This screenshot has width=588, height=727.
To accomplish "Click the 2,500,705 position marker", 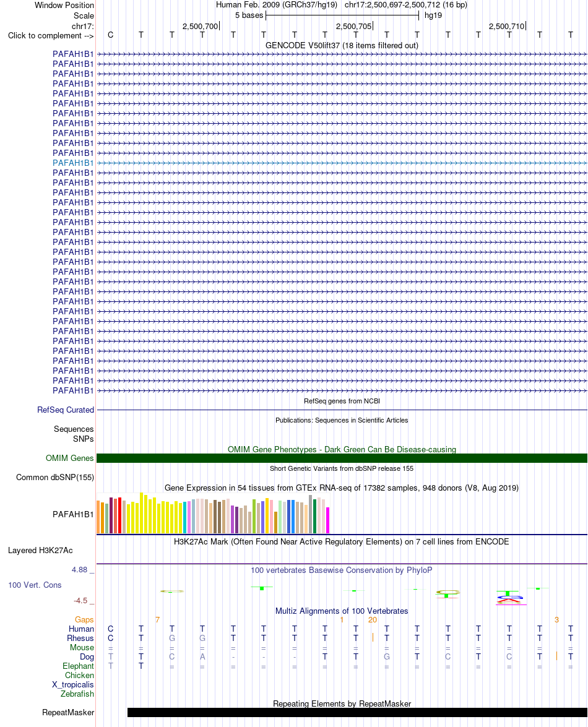I will 353,27.
